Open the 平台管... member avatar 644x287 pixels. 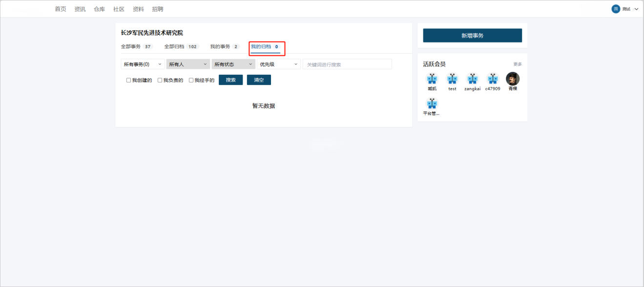click(432, 104)
